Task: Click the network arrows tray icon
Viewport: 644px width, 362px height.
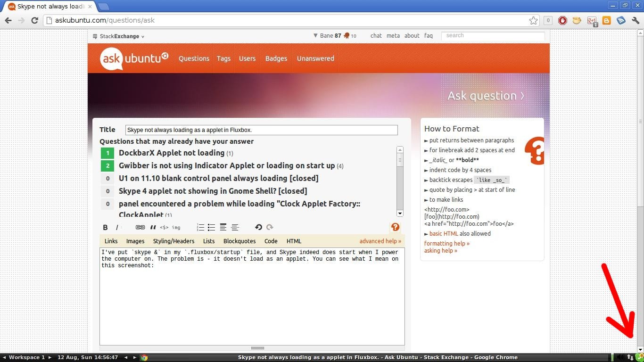Action: click(630, 357)
